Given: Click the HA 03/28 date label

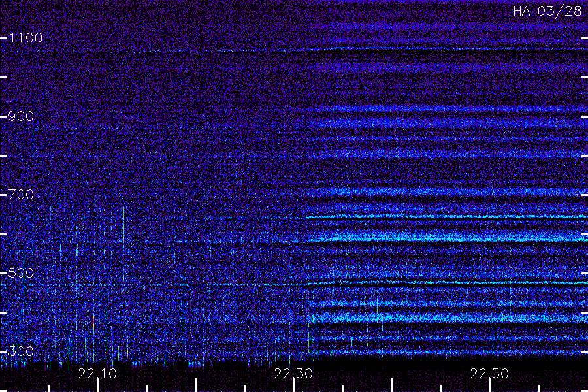Looking at the screenshot, I should (547, 11).
